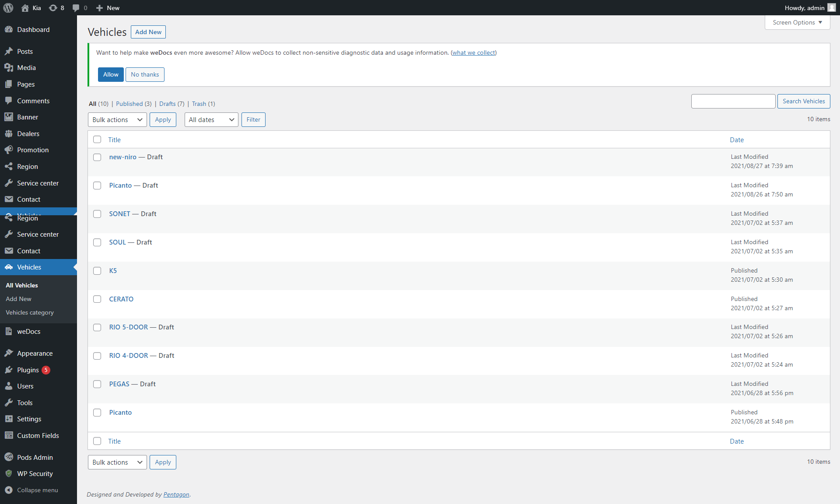840x504 pixels.
Task: Allow weDocs diagnostic data collection
Action: point(111,74)
